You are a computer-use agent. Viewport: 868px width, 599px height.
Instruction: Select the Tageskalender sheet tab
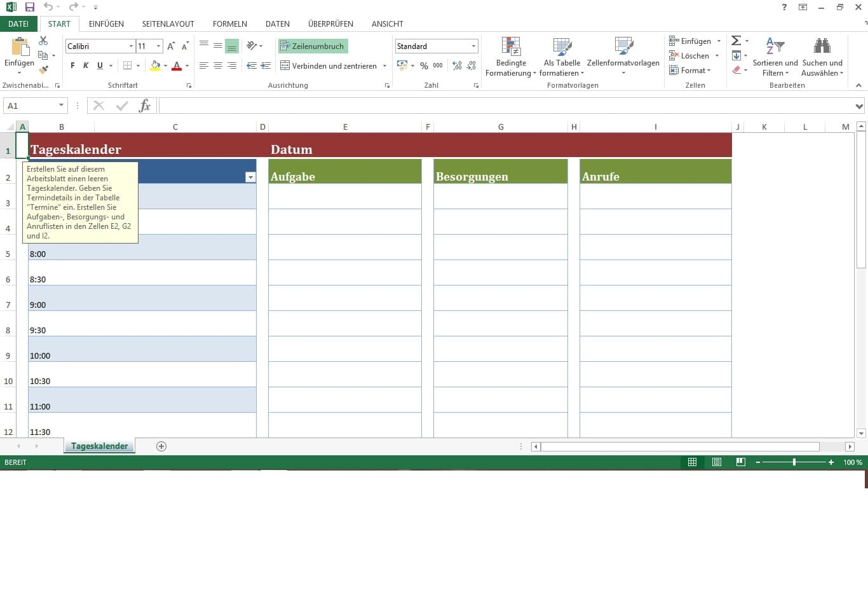99,446
